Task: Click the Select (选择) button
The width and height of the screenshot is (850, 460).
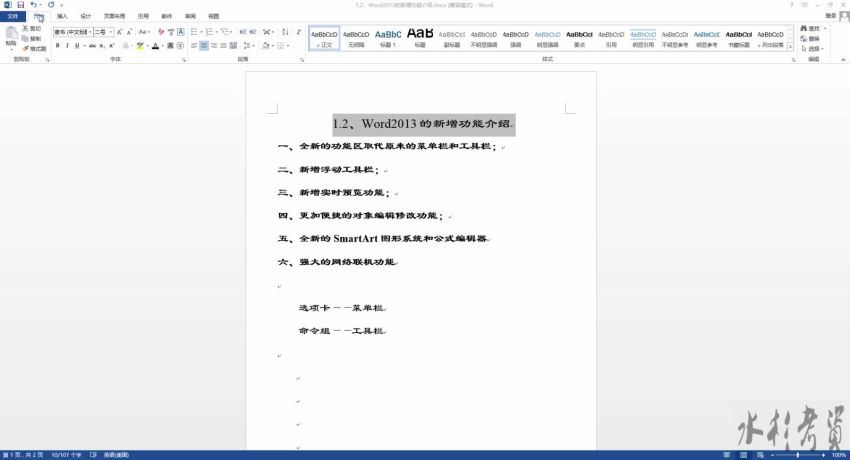Action: click(812, 49)
